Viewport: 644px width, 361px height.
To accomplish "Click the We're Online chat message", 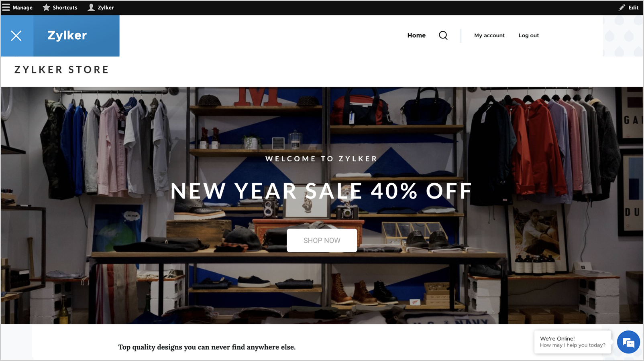I will (x=573, y=342).
